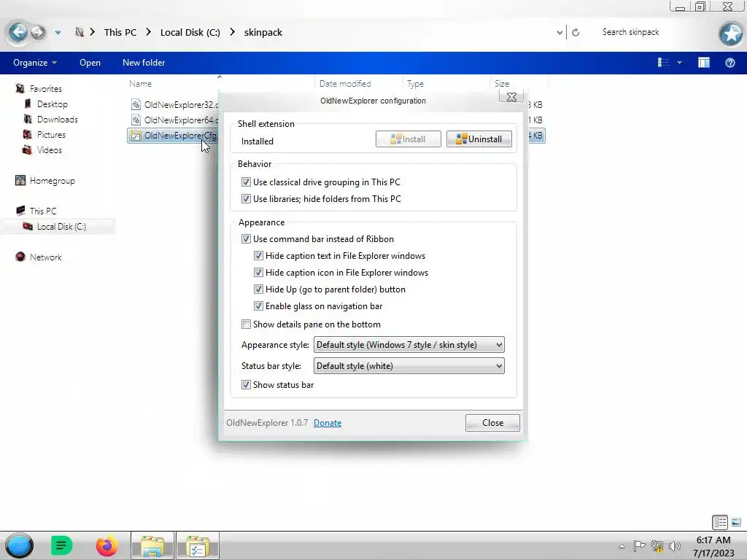Toggle the preview pane icon
Screen dimensions: 747x560
(x=704, y=63)
